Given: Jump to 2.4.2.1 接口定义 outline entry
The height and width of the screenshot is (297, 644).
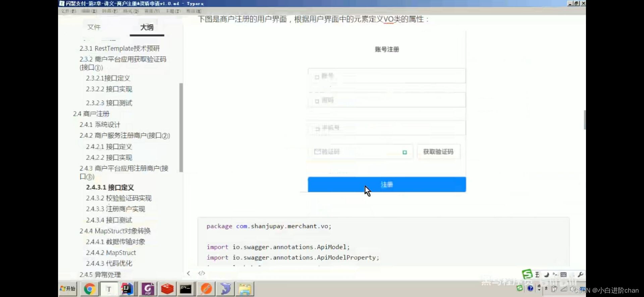Looking at the screenshot, I should 109,146.
